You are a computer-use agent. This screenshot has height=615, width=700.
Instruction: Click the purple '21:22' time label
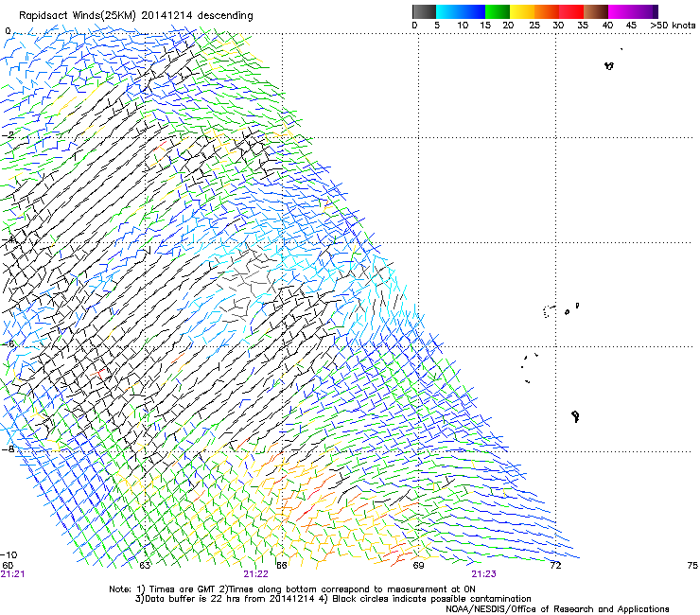(x=255, y=574)
